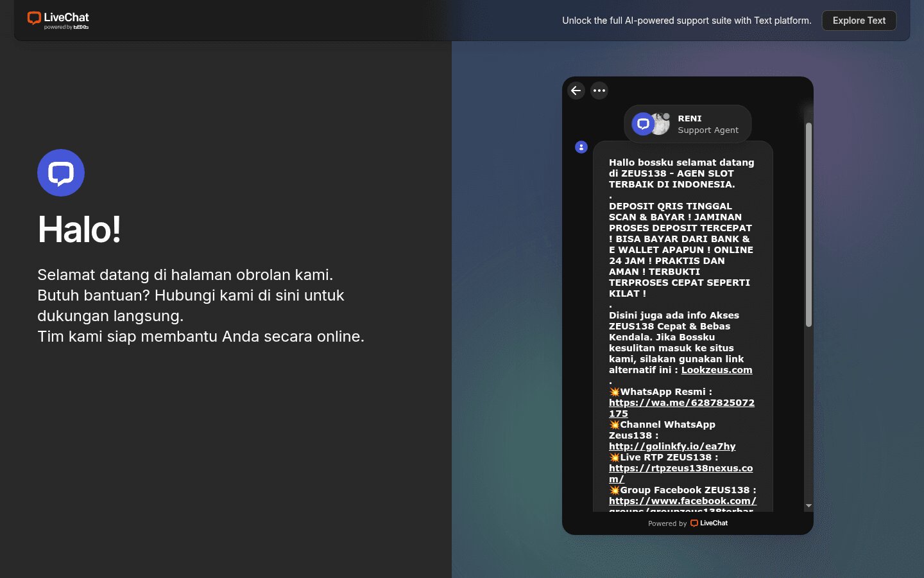Open the facebook.com group link
Viewport: 924px width, 578px height.
[x=683, y=505]
